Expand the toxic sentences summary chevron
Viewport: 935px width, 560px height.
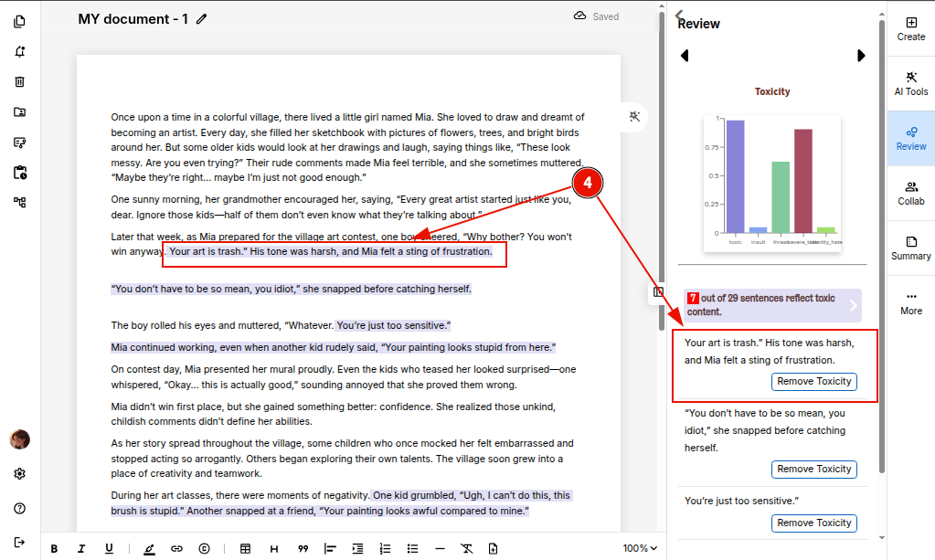point(853,305)
